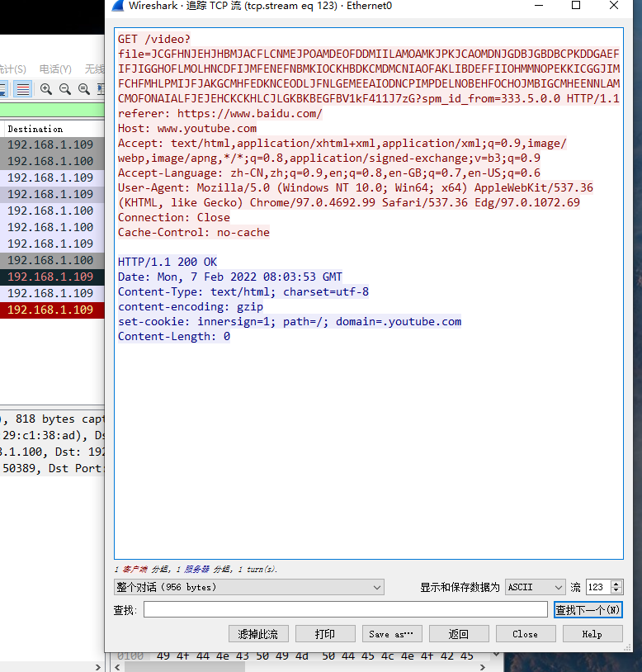642x672 pixels.
Task: Reset zoom to normal size icon
Action: click(x=83, y=89)
